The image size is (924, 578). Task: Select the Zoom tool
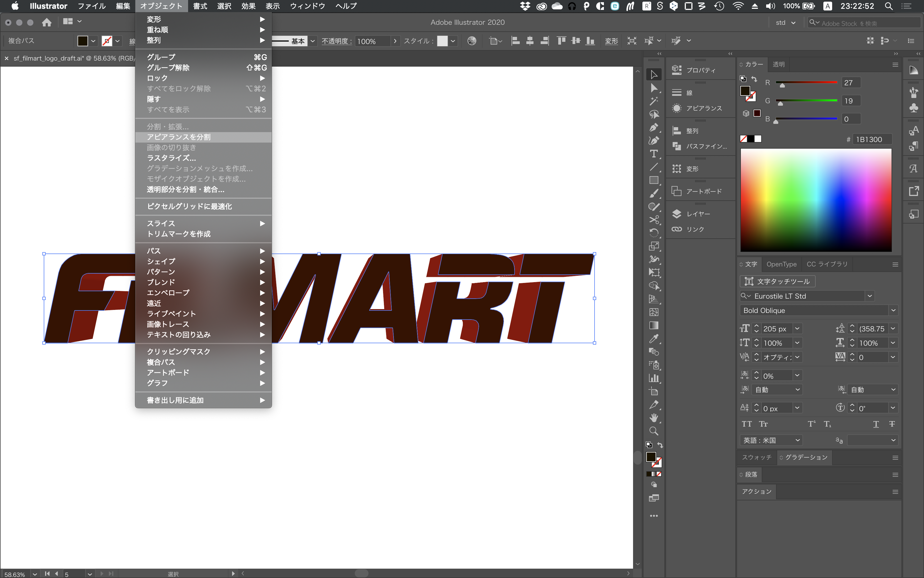click(654, 431)
